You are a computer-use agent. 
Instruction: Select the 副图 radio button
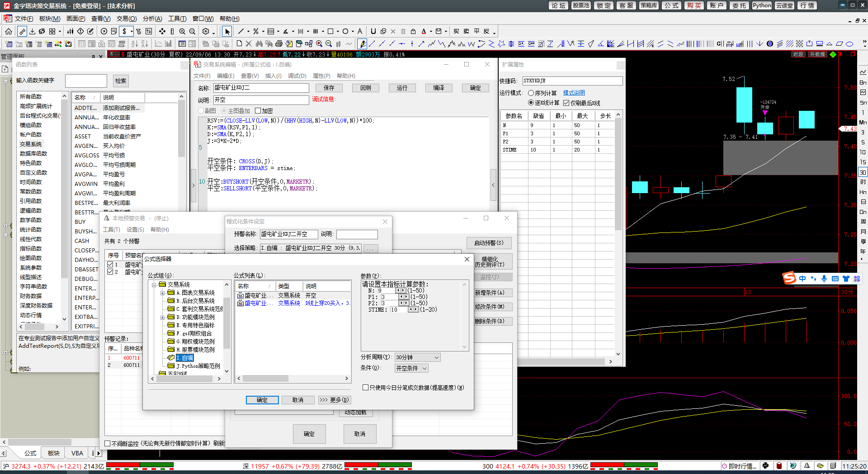pos(201,111)
